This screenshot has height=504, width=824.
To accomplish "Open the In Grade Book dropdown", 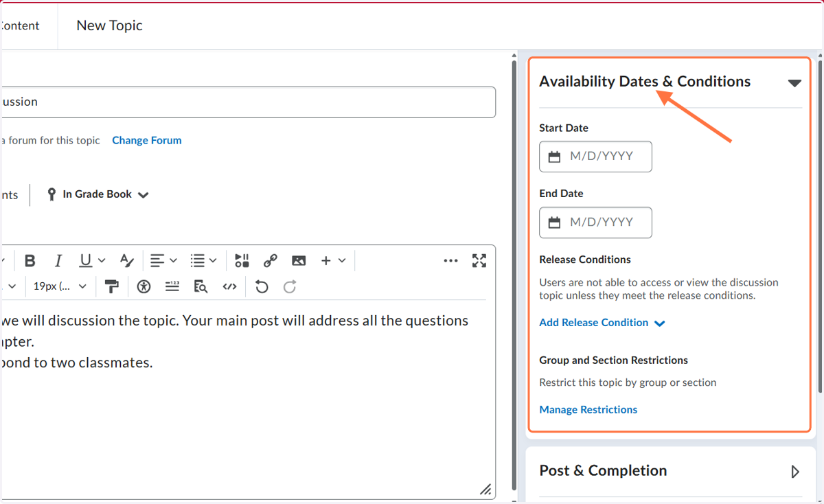I will 98,194.
